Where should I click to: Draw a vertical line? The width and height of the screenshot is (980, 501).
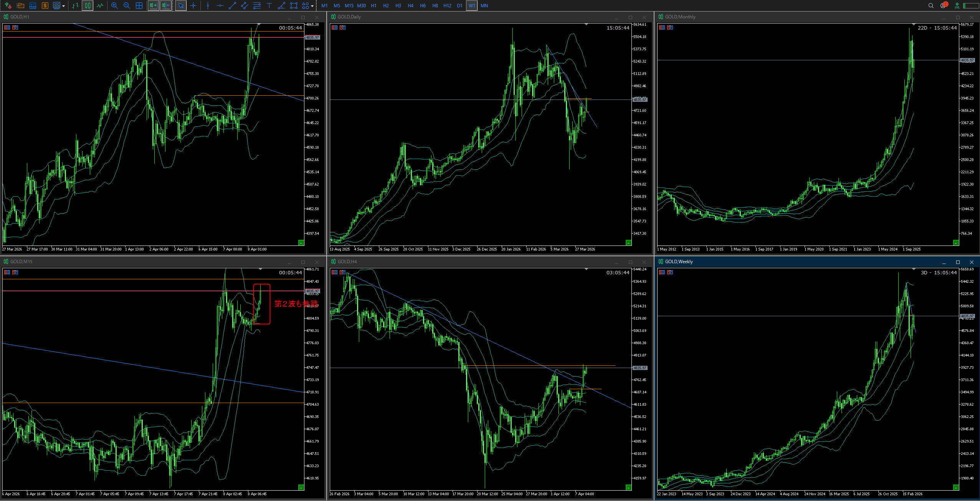coord(208,5)
